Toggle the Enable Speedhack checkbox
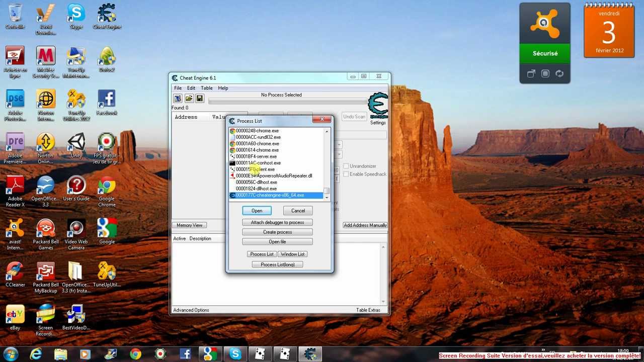 point(346,174)
